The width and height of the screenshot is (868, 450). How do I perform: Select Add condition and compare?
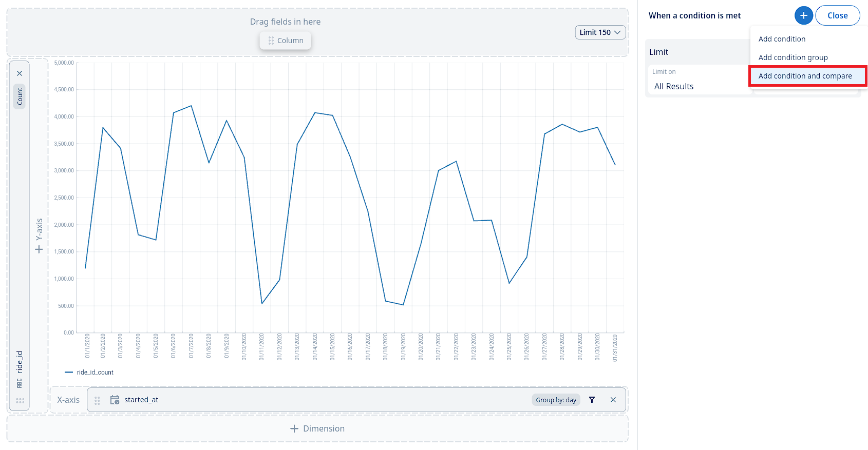pos(805,76)
